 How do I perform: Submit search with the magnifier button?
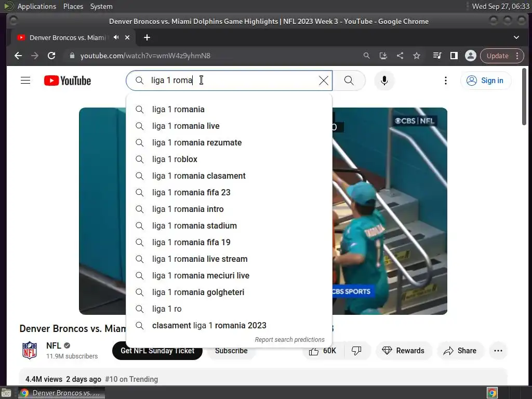pos(349,81)
